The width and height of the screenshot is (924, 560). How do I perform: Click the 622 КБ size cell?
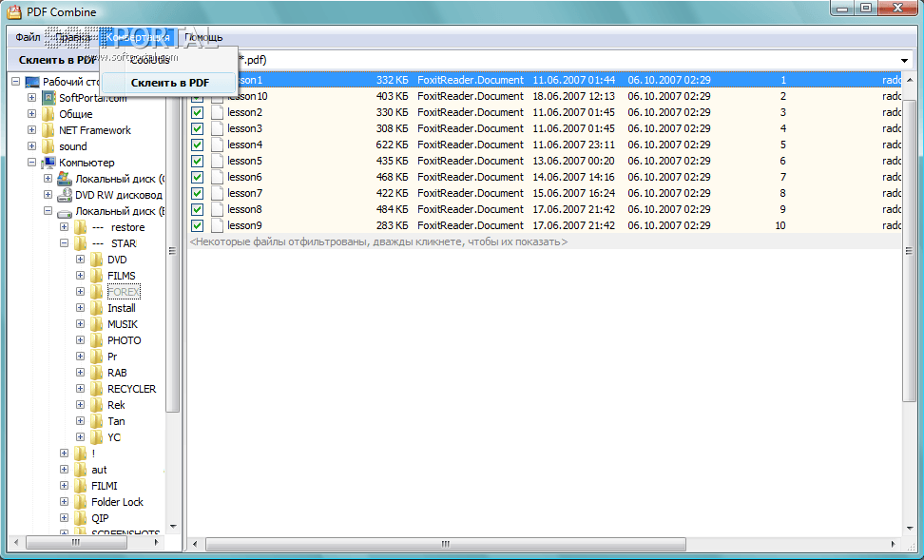[x=392, y=145]
